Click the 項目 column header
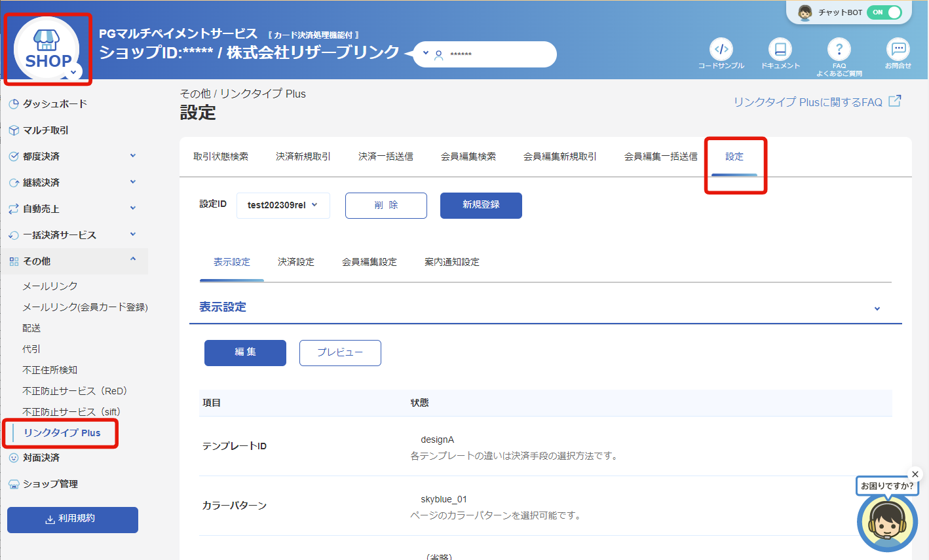Viewport: 929px width, 560px height. [x=212, y=403]
